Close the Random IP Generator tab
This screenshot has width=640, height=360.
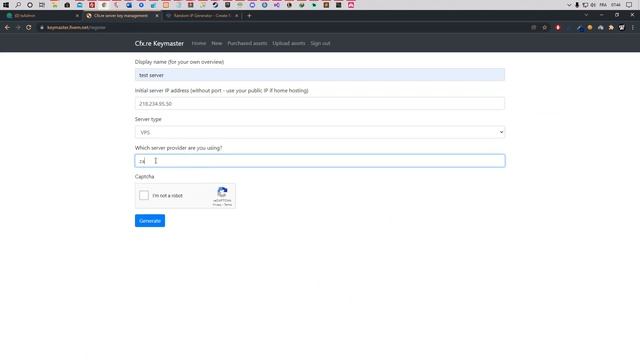pos(236,16)
